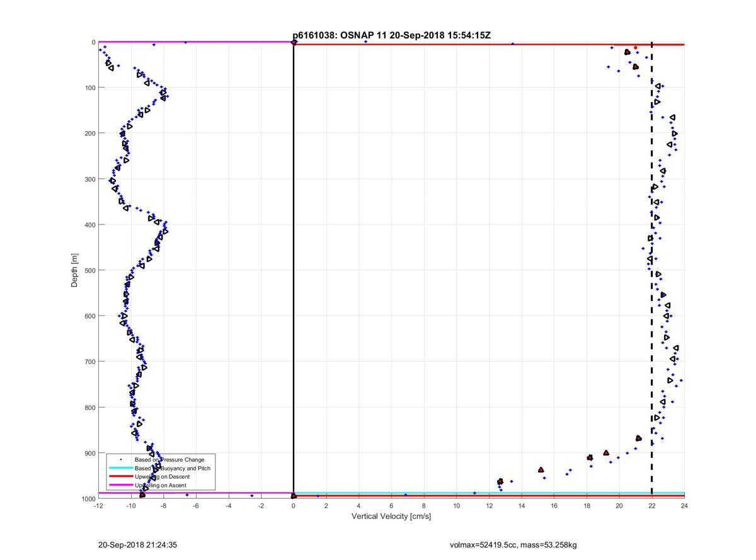Click the x-axis tick label '24'
756x560 pixels.
(684, 505)
